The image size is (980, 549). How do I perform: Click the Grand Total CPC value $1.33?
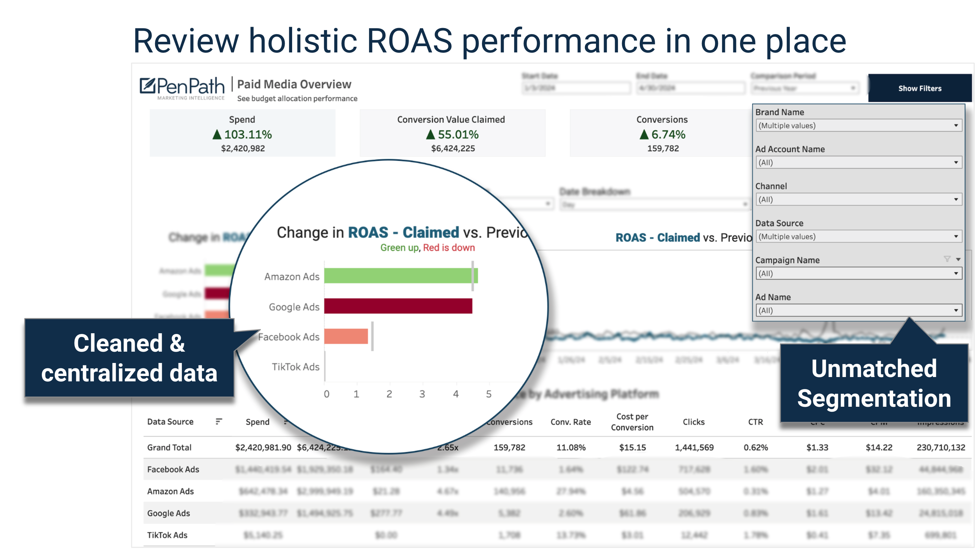coord(817,447)
